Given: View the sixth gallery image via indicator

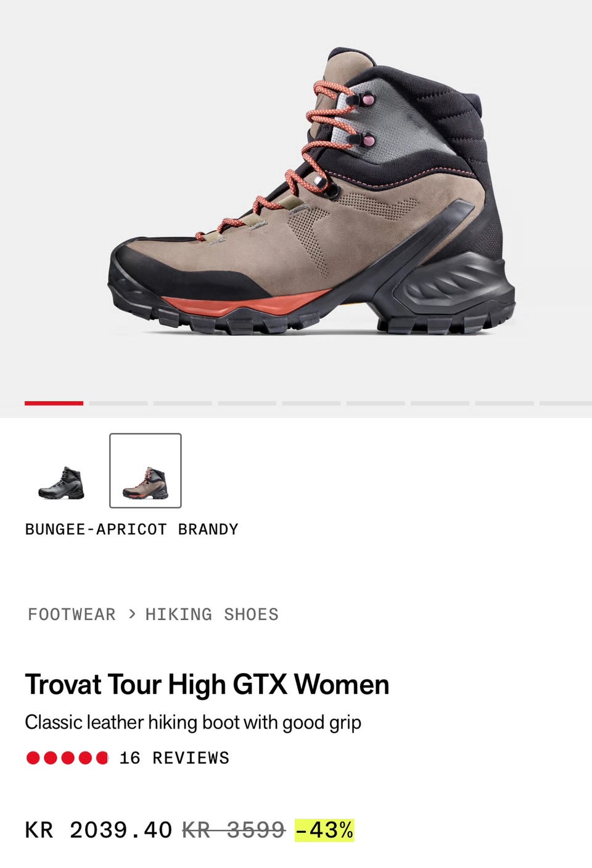Looking at the screenshot, I should (x=376, y=403).
